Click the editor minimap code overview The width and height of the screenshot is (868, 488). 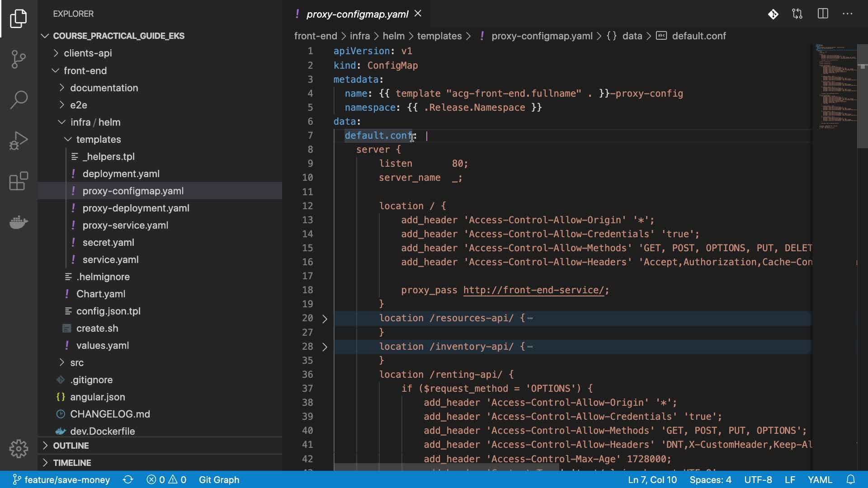point(835,86)
